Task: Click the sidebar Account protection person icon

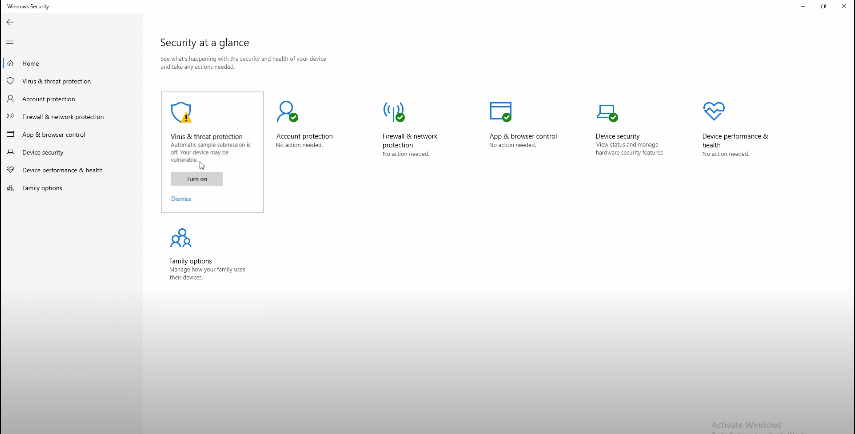Action: click(x=10, y=99)
